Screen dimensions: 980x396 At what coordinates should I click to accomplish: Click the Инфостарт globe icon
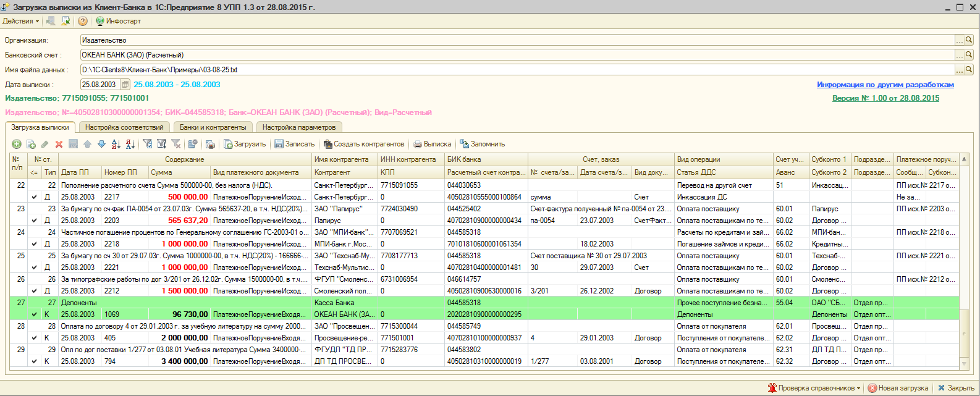pos(100,21)
